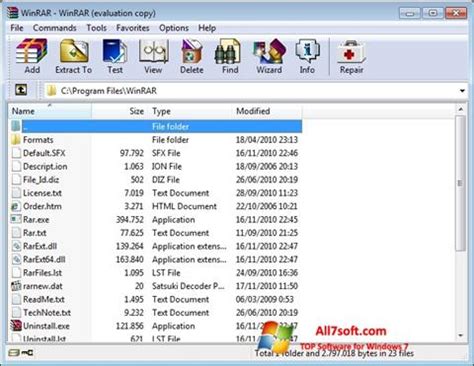
Task: Open the File menu
Action: tap(17, 28)
